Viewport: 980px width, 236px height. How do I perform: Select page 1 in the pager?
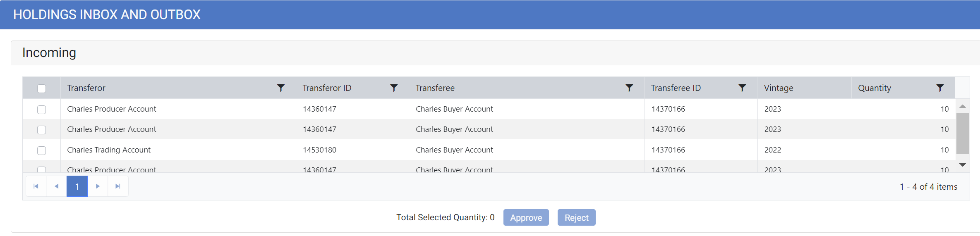click(x=77, y=186)
